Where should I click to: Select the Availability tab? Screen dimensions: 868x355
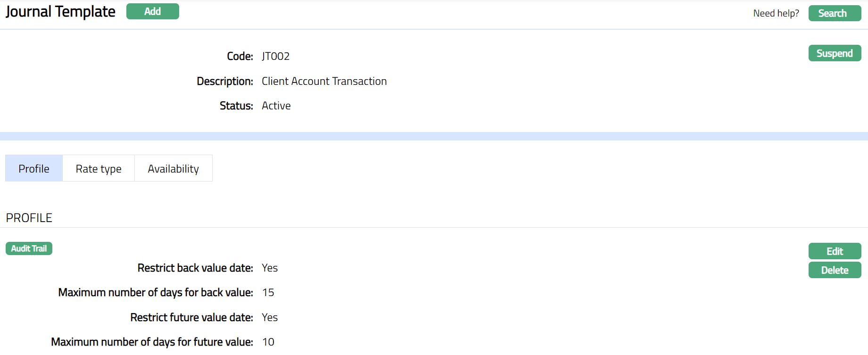point(173,169)
